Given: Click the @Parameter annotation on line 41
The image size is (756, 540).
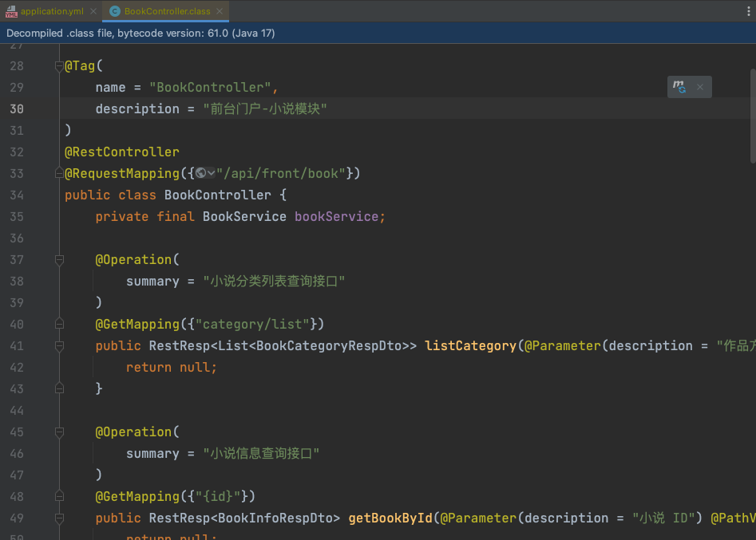Looking at the screenshot, I should 563,346.
